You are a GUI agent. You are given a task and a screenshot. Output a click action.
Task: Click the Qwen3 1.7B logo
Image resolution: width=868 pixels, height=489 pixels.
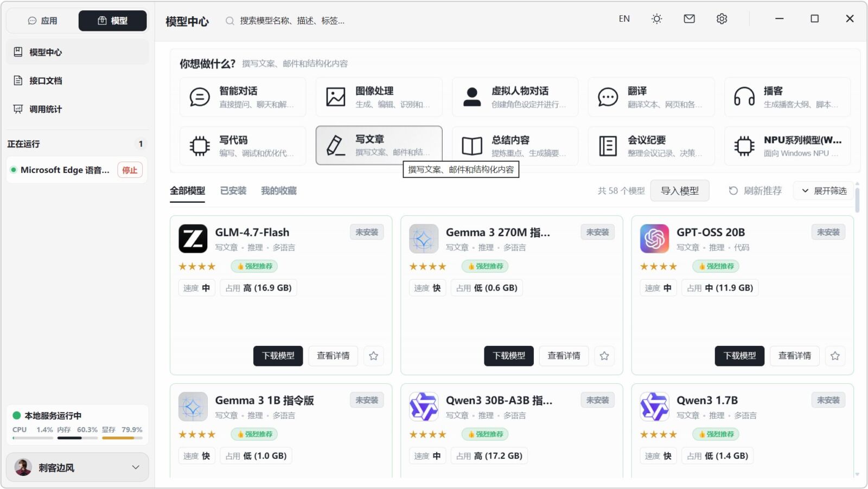pos(654,407)
